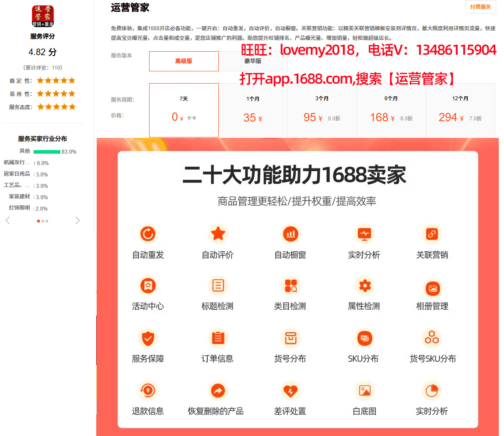Screen dimensions: 504x436
Task: Click the 其他 83.0% green bar
Action: point(47,152)
